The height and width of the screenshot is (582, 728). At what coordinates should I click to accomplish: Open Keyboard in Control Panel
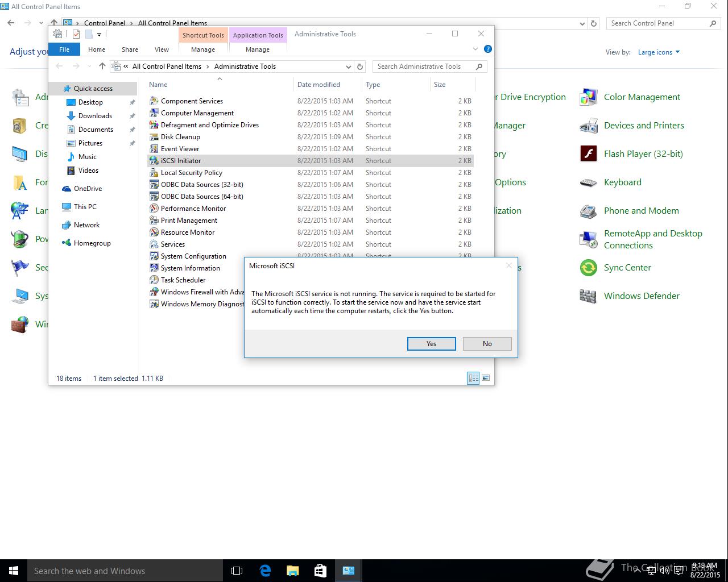[610, 182]
